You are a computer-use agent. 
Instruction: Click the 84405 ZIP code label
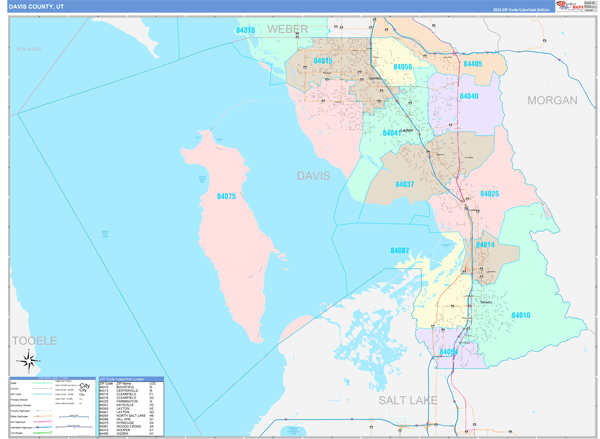pos(473,64)
